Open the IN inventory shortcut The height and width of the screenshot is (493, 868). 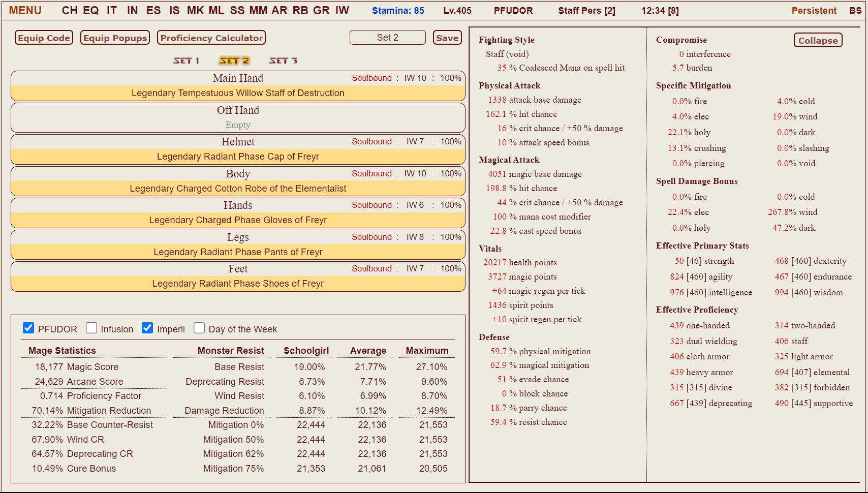point(132,10)
